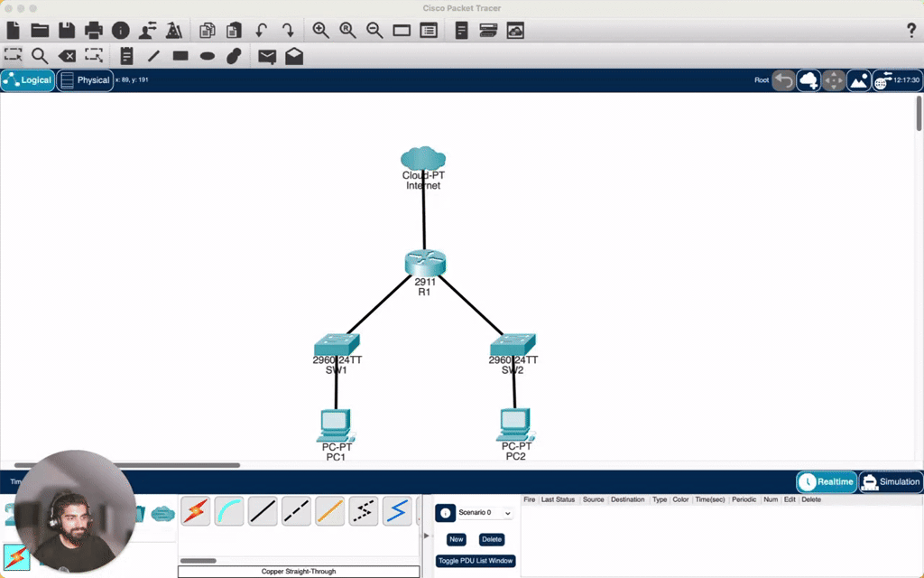Enable Realtime mode
This screenshot has height=578, width=924.
826,481
